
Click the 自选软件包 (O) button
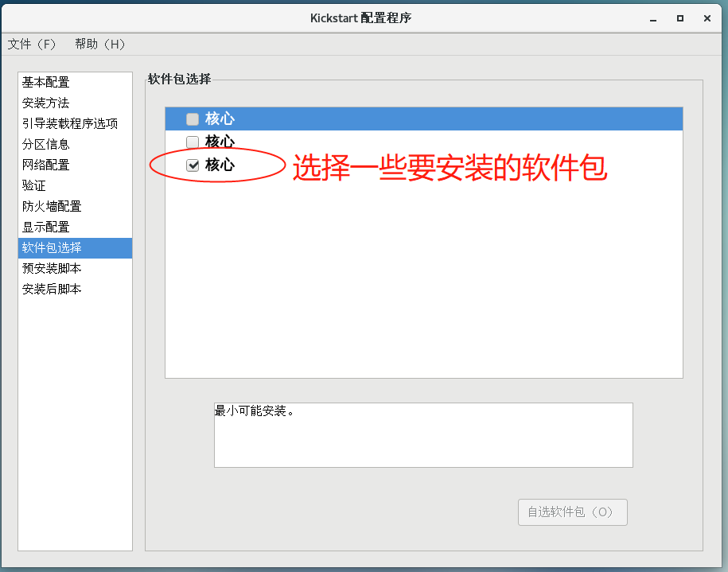573,512
